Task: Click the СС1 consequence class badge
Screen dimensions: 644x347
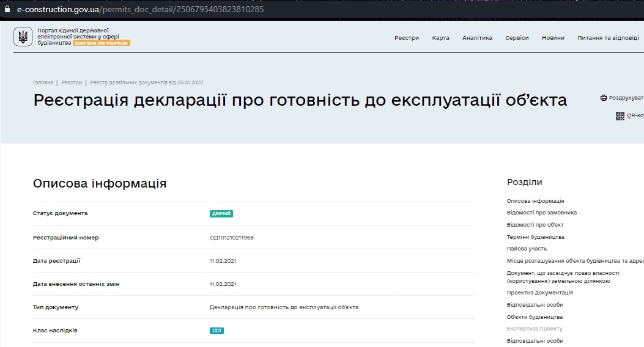Action: pyautogui.click(x=217, y=331)
